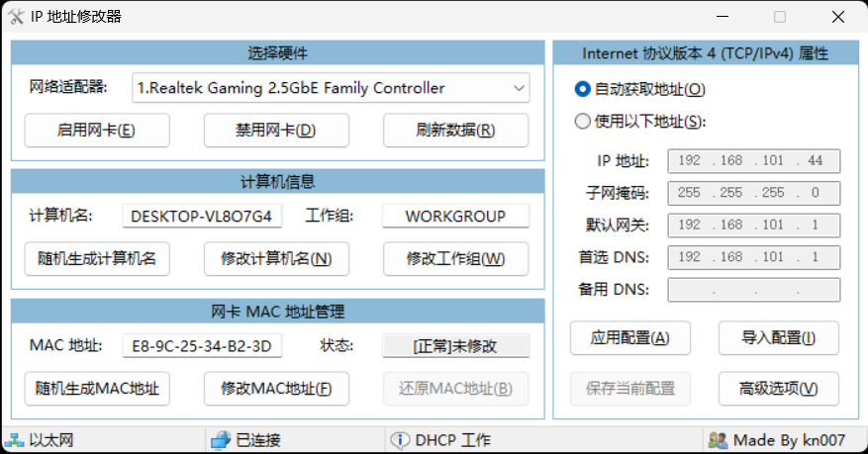Click the 默认网关 field 192.168.101.1

(754, 226)
